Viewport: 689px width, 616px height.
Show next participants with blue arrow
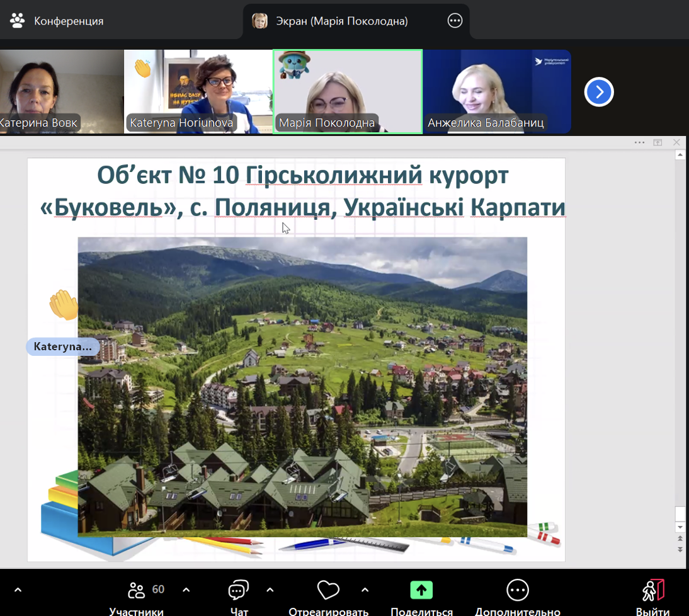pyautogui.click(x=598, y=93)
